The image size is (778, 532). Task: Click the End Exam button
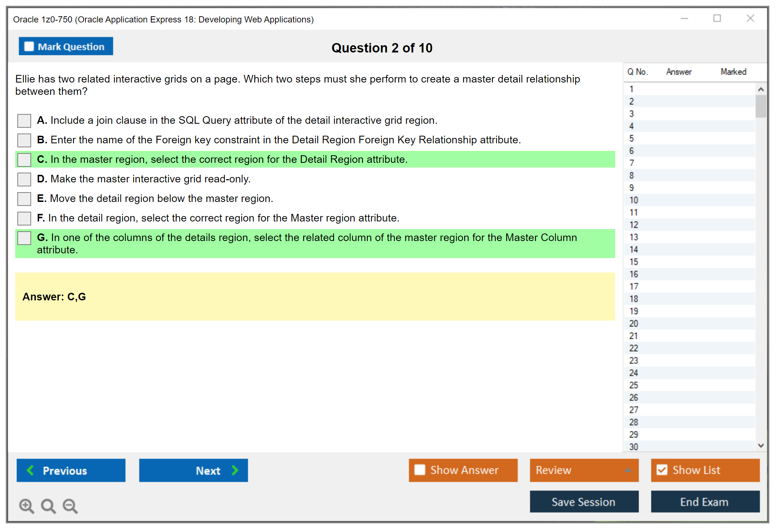pyautogui.click(x=705, y=502)
